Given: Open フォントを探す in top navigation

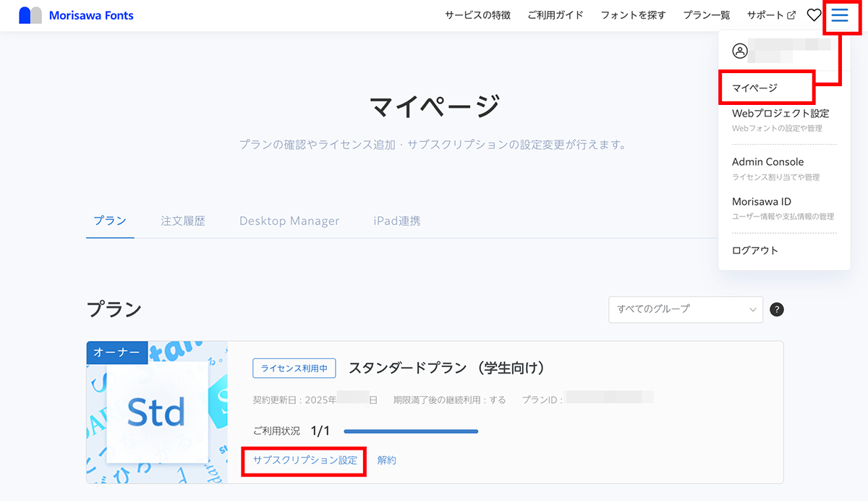Looking at the screenshot, I should click(x=633, y=15).
